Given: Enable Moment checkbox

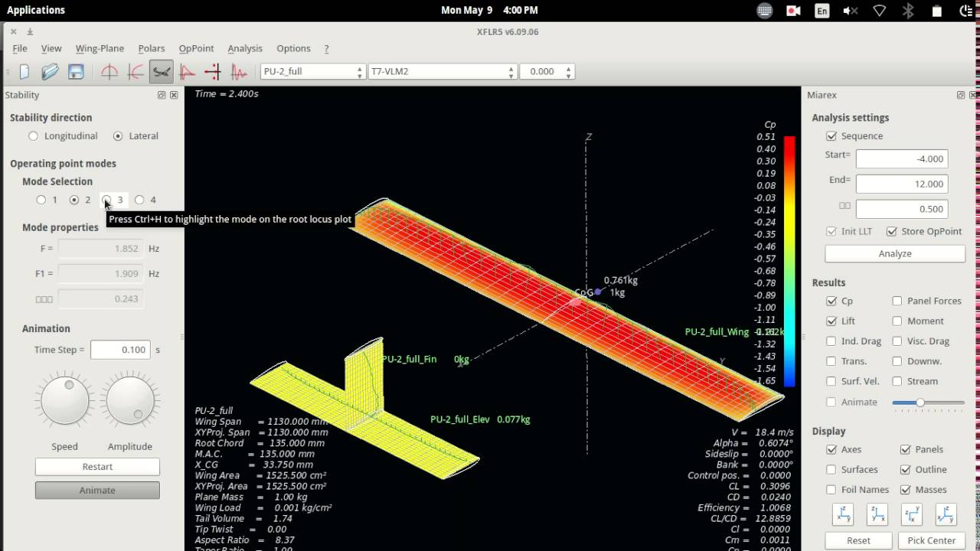Looking at the screenshot, I should 897,321.
